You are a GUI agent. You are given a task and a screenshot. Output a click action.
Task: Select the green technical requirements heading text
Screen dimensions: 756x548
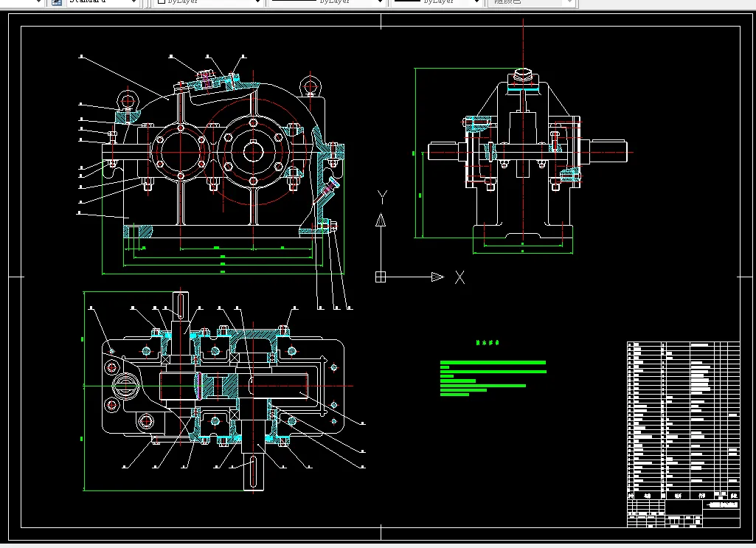click(488, 343)
